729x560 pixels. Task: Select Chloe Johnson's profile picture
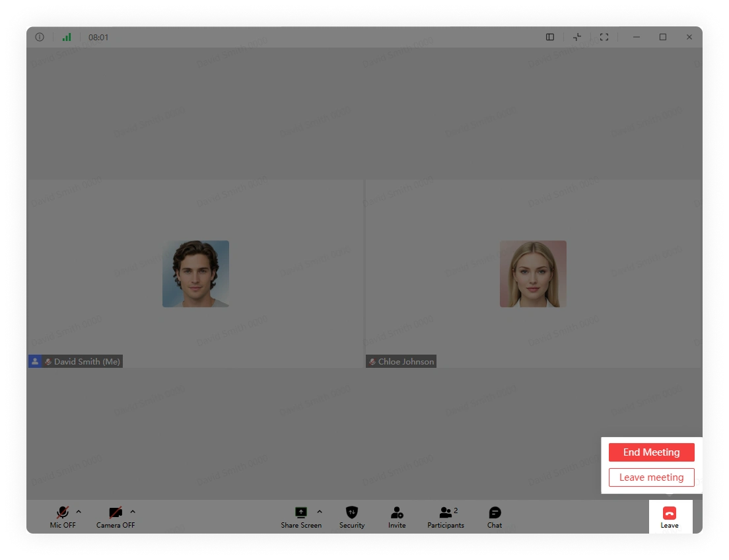[533, 273]
